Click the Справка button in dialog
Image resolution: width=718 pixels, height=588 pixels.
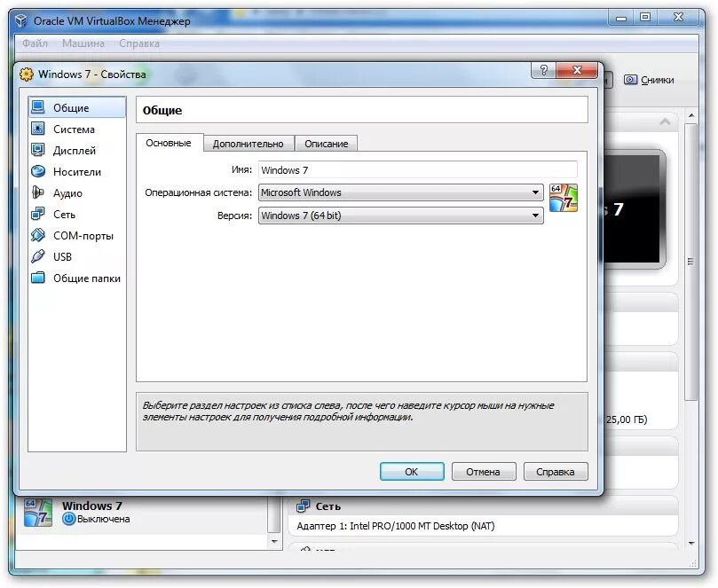click(x=556, y=471)
